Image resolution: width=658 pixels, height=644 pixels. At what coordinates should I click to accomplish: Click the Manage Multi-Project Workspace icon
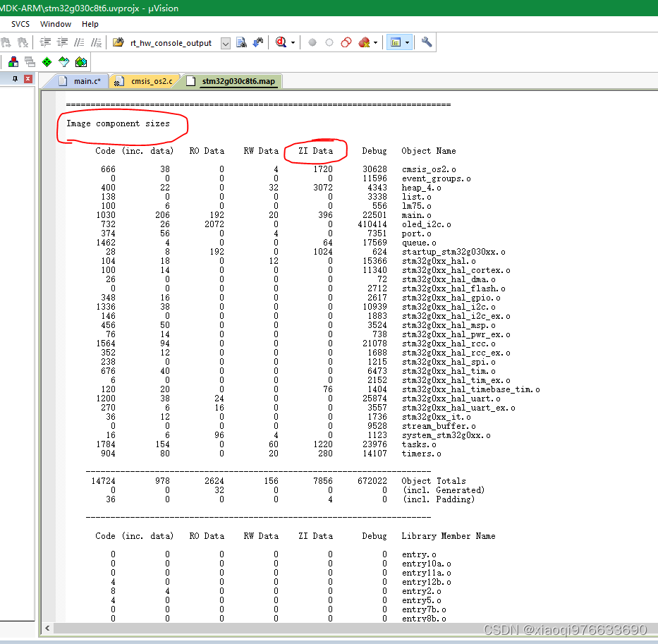tap(30, 62)
